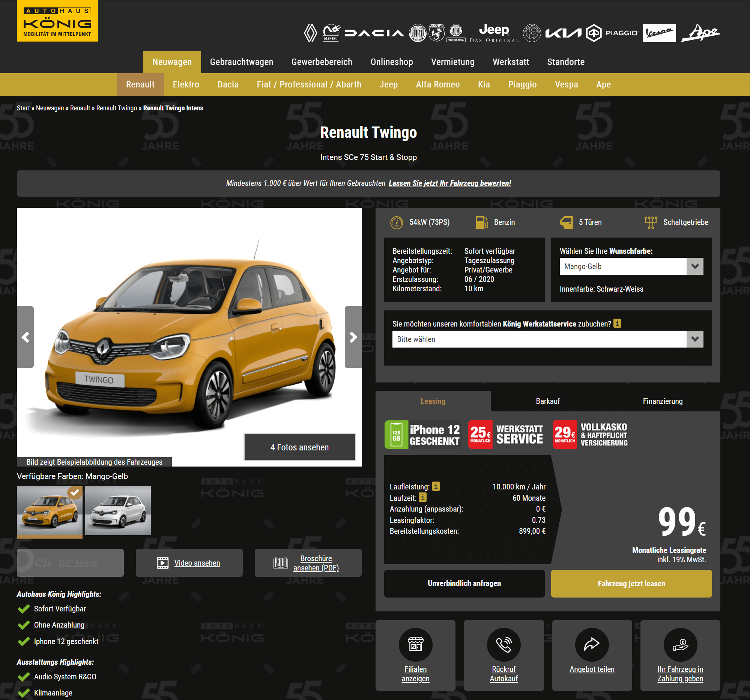
Task: Click info icon beside Laufleistung
Action: pos(436,486)
